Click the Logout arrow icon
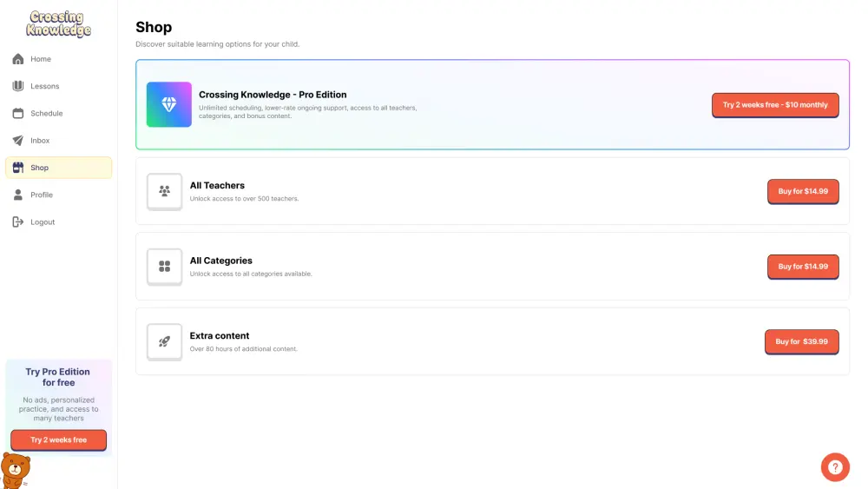Screen dimensions: 868x489 tap(18, 222)
